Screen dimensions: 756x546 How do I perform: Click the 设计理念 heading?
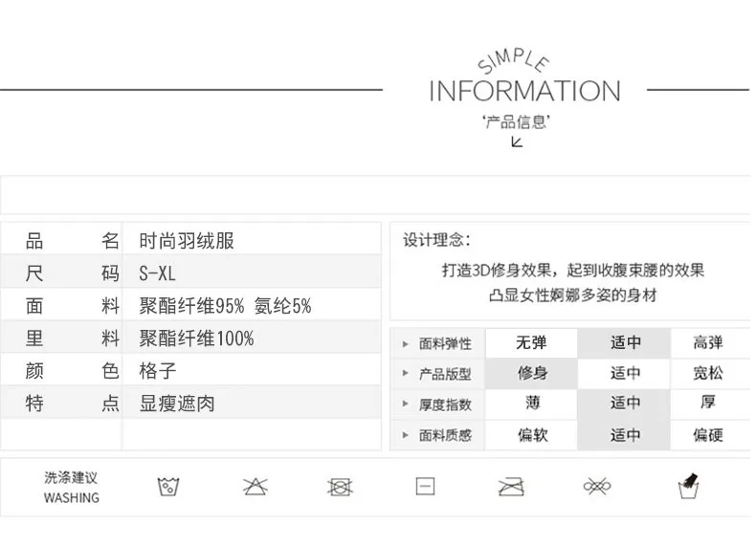click(436, 239)
